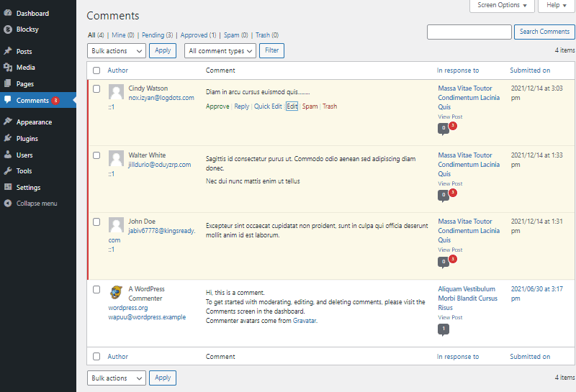Image resolution: width=576 pixels, height=392 pixels.
Task: Check the Cindy Watson comment checkbox
Action: tap(96, 88)
